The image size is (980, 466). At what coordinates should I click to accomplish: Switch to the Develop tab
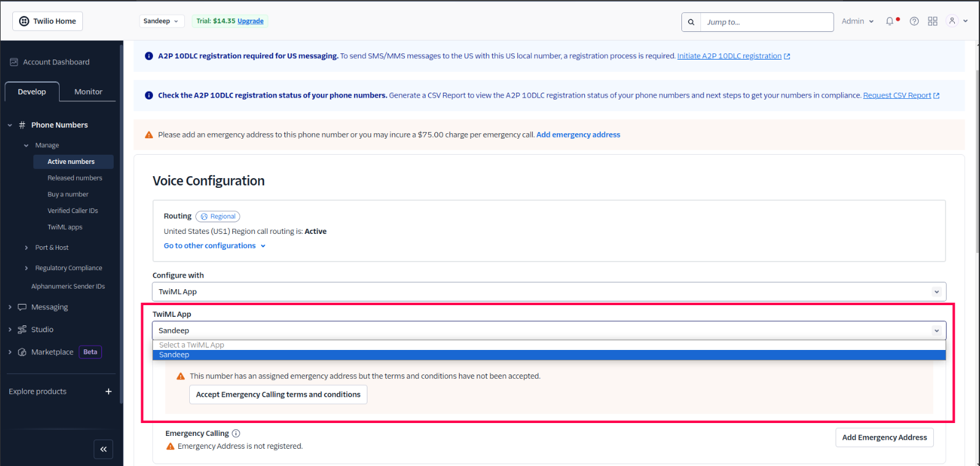tap(32, 91)
